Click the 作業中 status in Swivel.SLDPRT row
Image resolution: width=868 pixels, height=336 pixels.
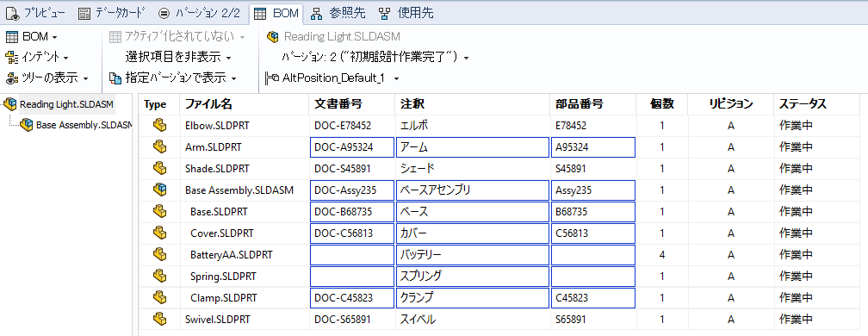[796, 320]
